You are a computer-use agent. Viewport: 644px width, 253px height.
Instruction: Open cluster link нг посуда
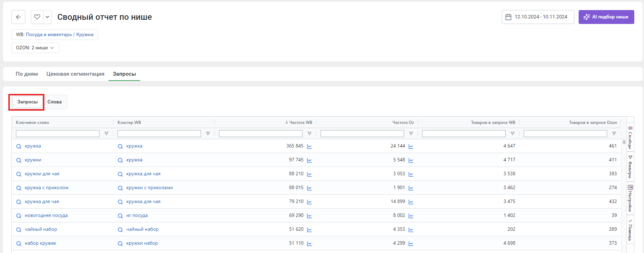[x=137, y=216]
